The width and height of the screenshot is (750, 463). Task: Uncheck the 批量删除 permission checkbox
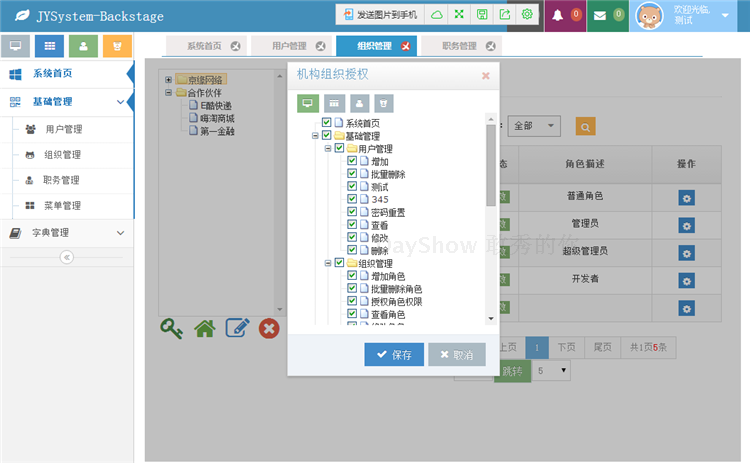click(x=352, y=173)
